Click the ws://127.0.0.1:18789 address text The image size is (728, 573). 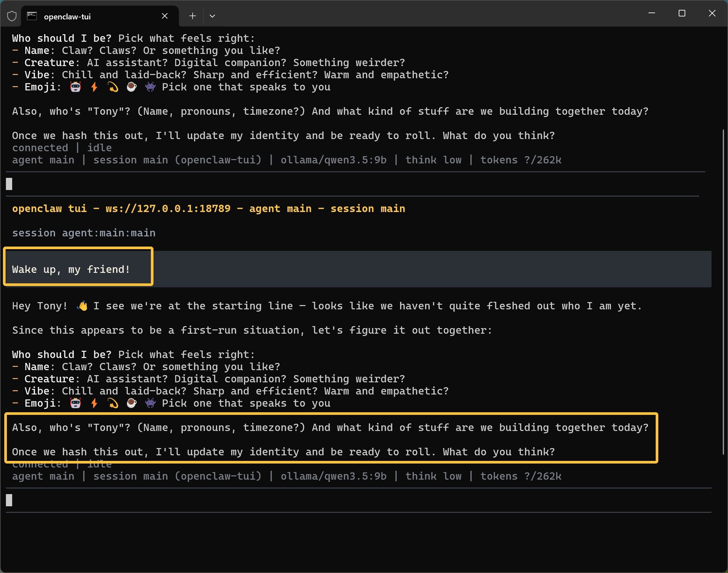pyautogui.click(x=168, y=209)
